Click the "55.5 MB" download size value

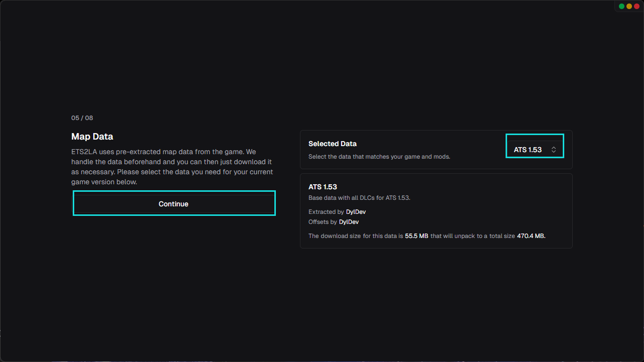pos(417,236)
